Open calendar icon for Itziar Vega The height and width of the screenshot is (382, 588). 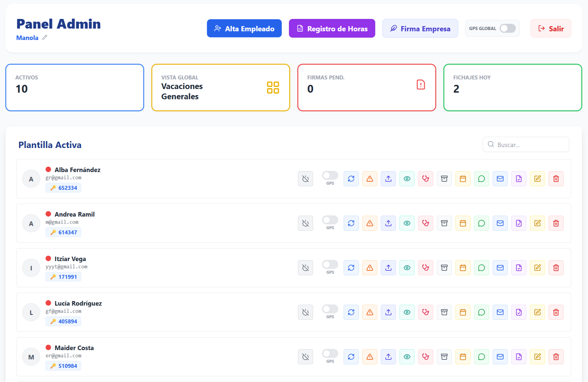pos(463,268)
